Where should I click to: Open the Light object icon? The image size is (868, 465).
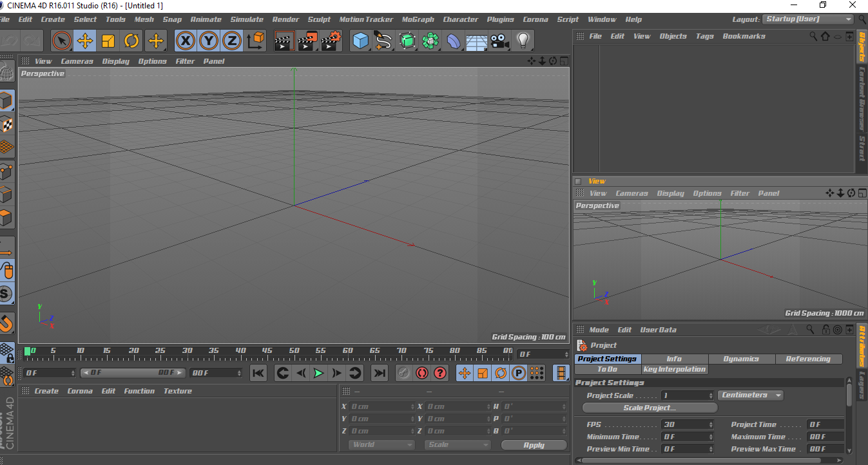[523, 41]
